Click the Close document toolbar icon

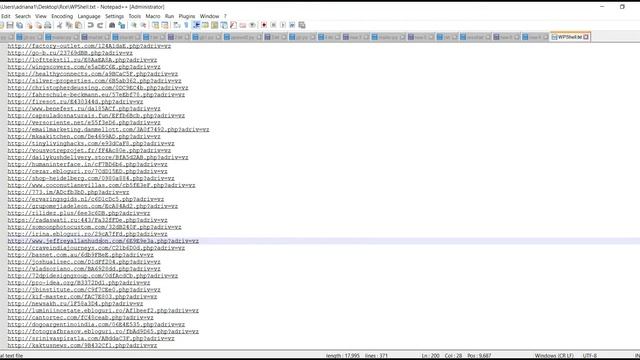coord(29,25)
